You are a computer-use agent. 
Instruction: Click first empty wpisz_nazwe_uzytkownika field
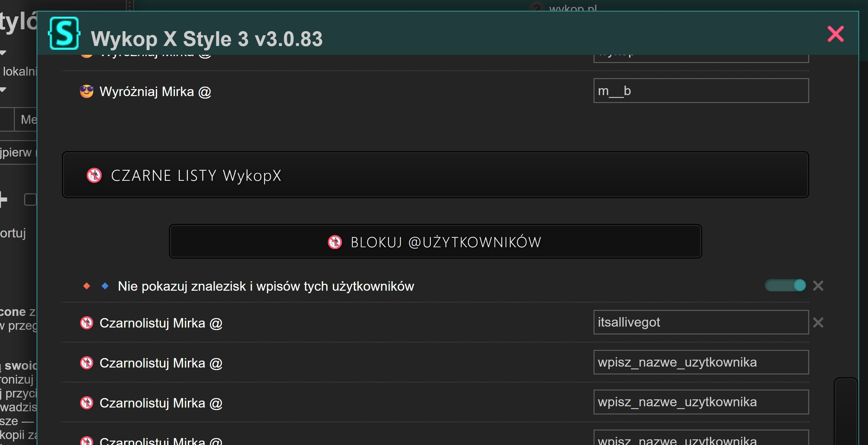pos(701,362)
